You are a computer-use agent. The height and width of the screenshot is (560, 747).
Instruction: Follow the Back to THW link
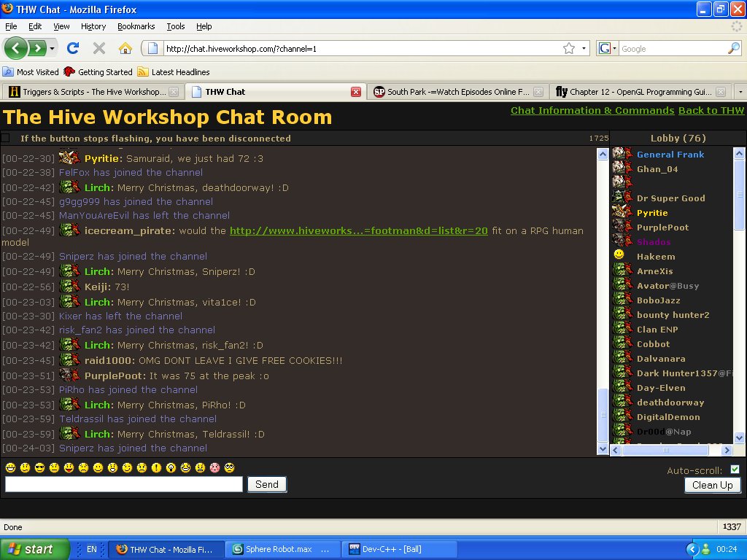[711, 111]
